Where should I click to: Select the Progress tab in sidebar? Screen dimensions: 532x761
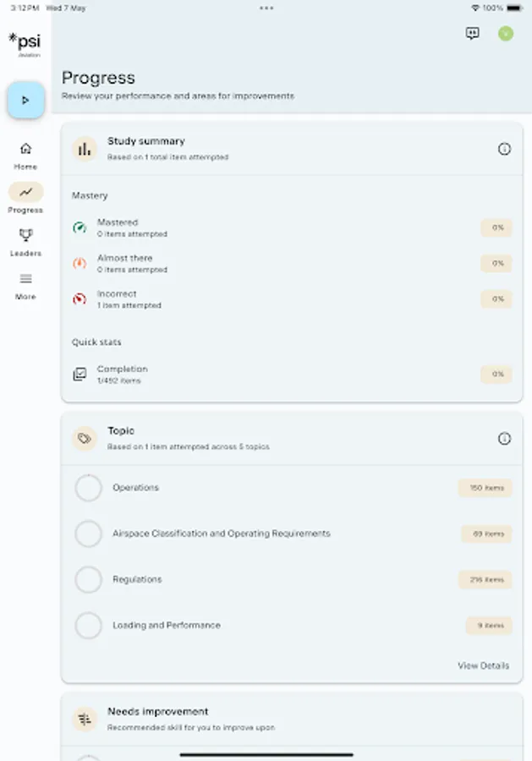tap(25, 197)
